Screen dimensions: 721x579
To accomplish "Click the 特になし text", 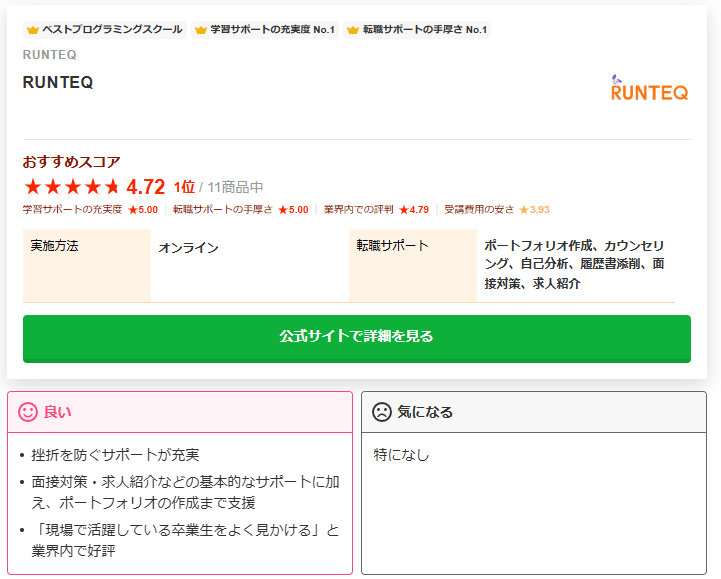I will 401,455.
